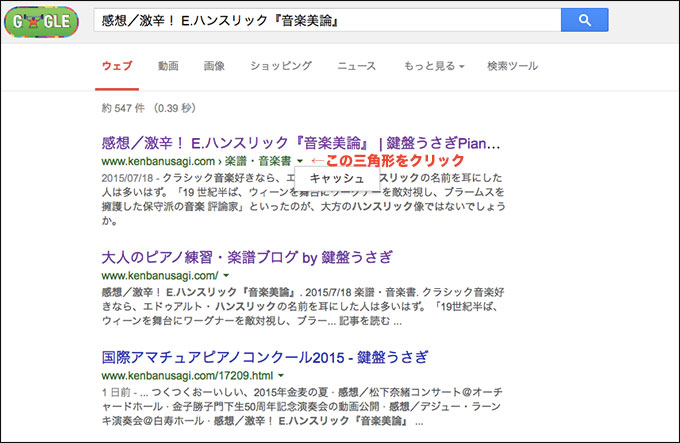The height and width of the screenshot is (443, 680).
Task: Choose キャッシュ from the popup menu
Action: tap(337, 178)
